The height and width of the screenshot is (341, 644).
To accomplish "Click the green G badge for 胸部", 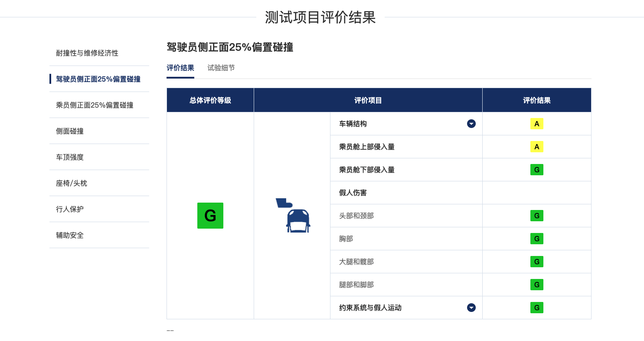I will 537,239.
